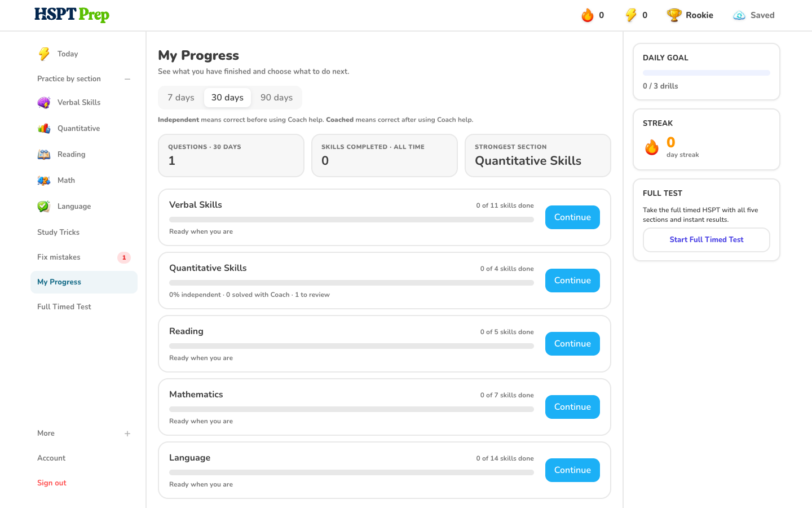Click the Strongest Section card
Image resolution: width=812 pixels, height=508 pixels.
[x=538, y=155]
